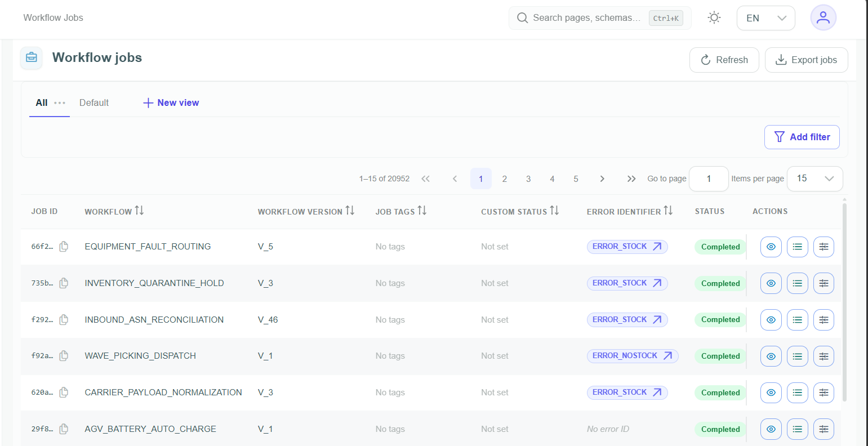The height and width of the screenshot is (446, 868).
Task: Open ERROR_NOSTOCK link for WAVE_PICKING_DISPATCH
Action: [633, 356]
